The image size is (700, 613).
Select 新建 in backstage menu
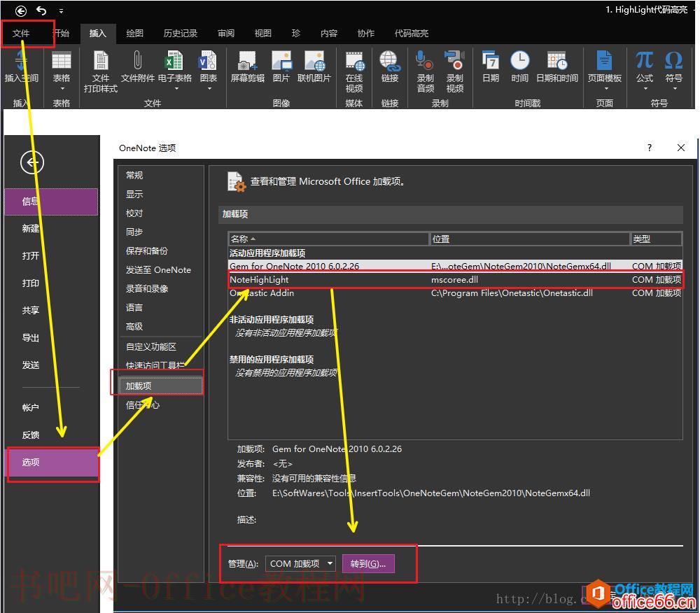point(30,229)
